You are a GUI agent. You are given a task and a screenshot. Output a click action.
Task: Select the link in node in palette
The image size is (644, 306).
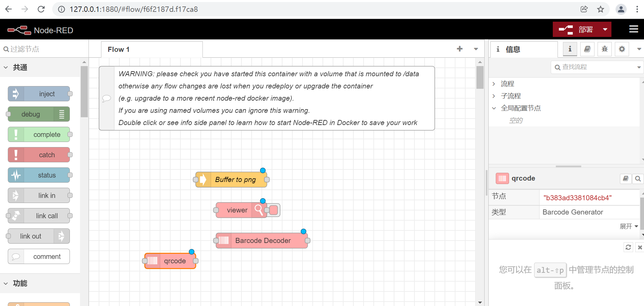[x=39, y=196]
